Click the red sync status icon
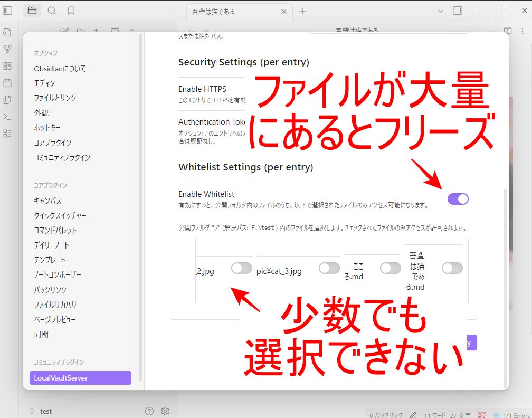 coord(481,415)
